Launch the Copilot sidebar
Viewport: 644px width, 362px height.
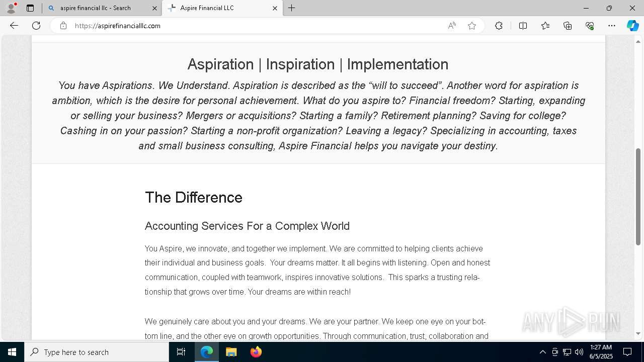(x=632, y=26)
